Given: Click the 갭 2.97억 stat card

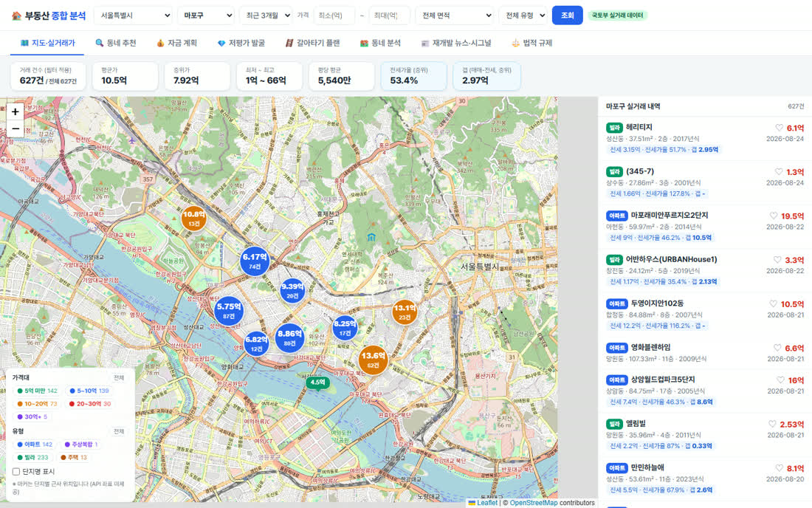Looking at the screenshot, I should [x=486, y=76].
